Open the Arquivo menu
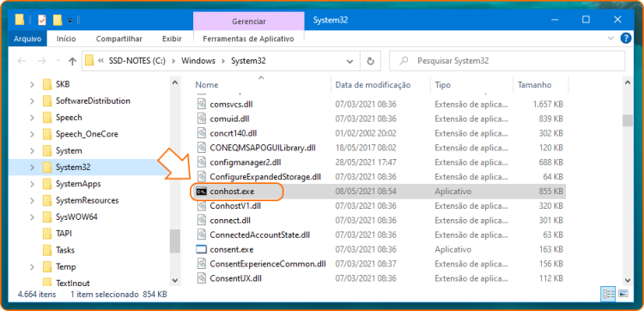Image resolution: width=644 pixels, height=311 pixels. point(27,39)
